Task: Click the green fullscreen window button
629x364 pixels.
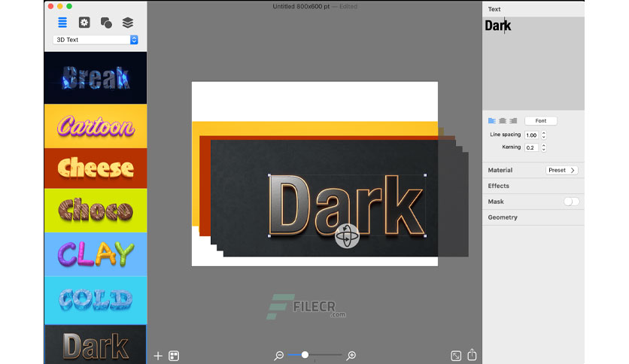Action: 69,6
